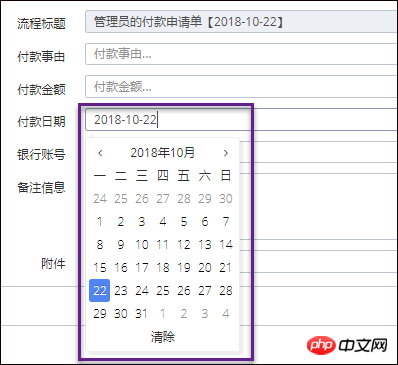The height and width of the screenshot is (365, 398).
Task: Focus the 付款事由 input field
Action: pyautogui.click(x=241, y=54)
